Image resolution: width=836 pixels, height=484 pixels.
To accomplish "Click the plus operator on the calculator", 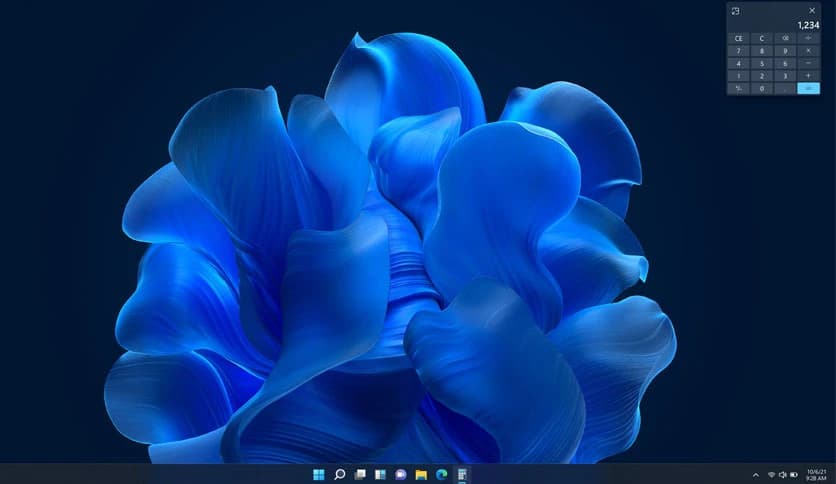I will tap(808, 76).
